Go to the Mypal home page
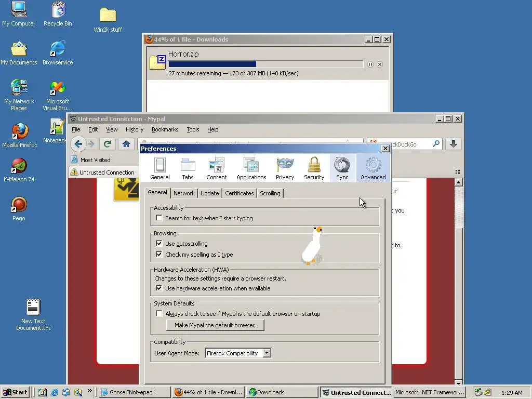Screen dimensions: 532x399 126,144
